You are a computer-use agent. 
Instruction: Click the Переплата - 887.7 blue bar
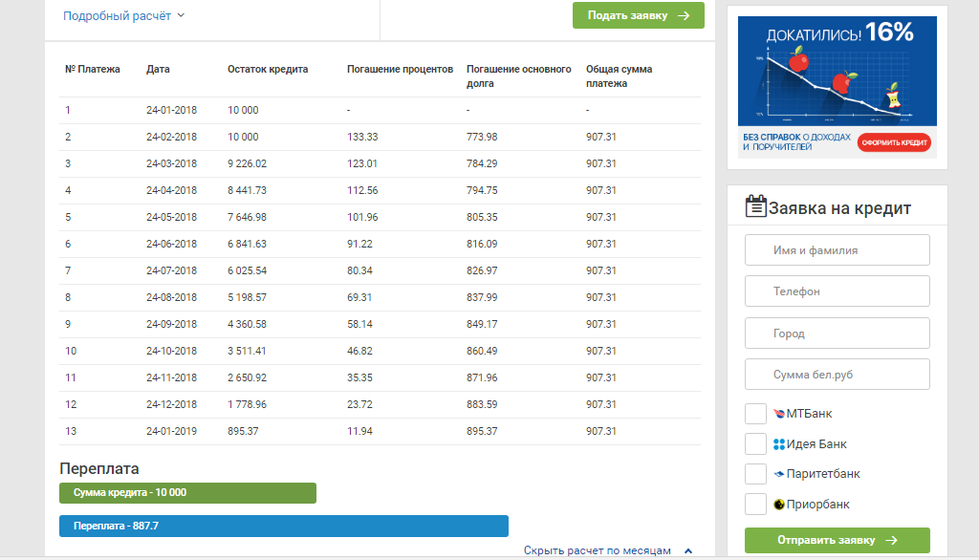point(284,526)
